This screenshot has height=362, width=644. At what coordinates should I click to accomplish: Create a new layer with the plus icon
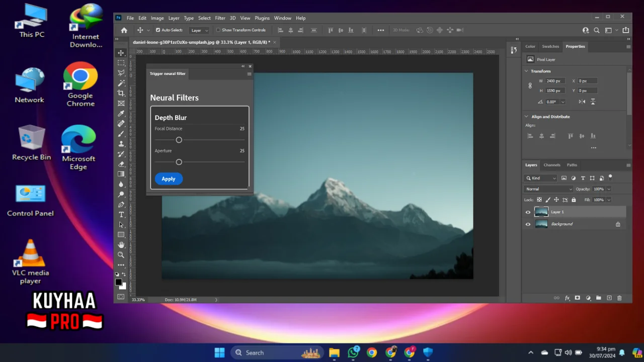pyautogui.click(x=609, y=298)
